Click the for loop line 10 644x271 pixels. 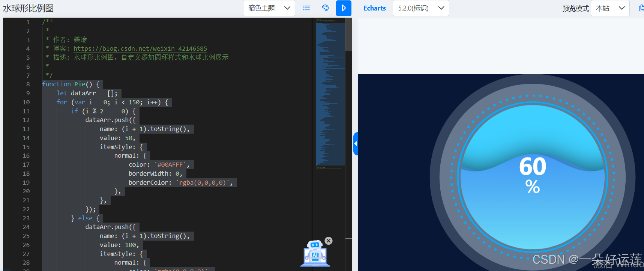112,102
